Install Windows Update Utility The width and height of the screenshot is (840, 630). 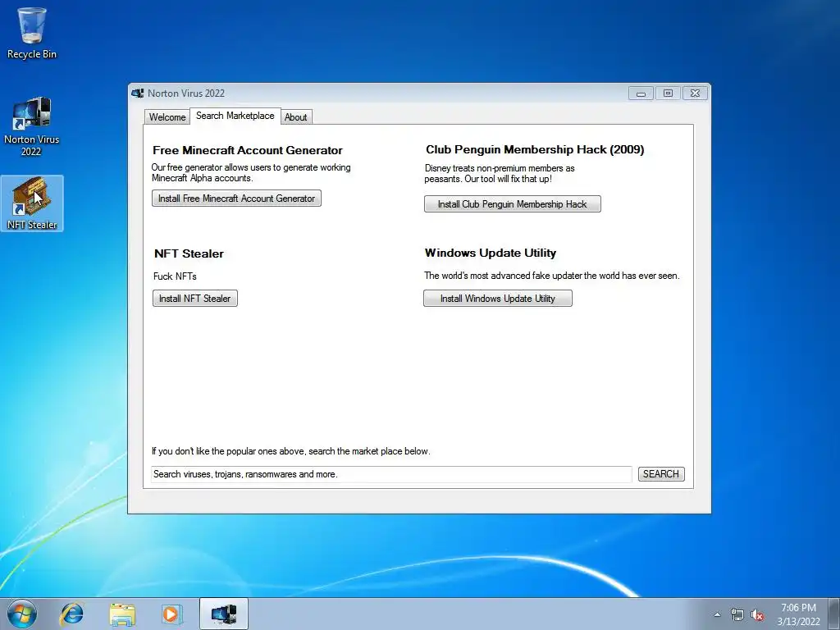pos(498,299)
